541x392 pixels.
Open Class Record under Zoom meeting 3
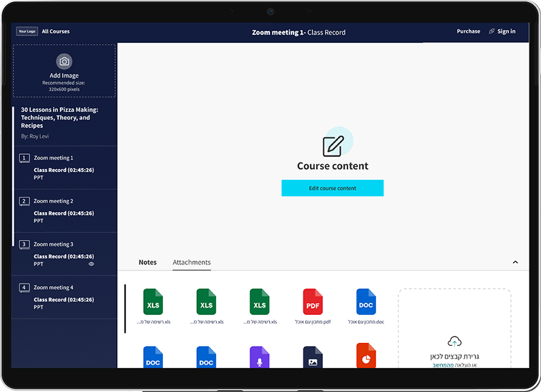click(x=64, y=256)
